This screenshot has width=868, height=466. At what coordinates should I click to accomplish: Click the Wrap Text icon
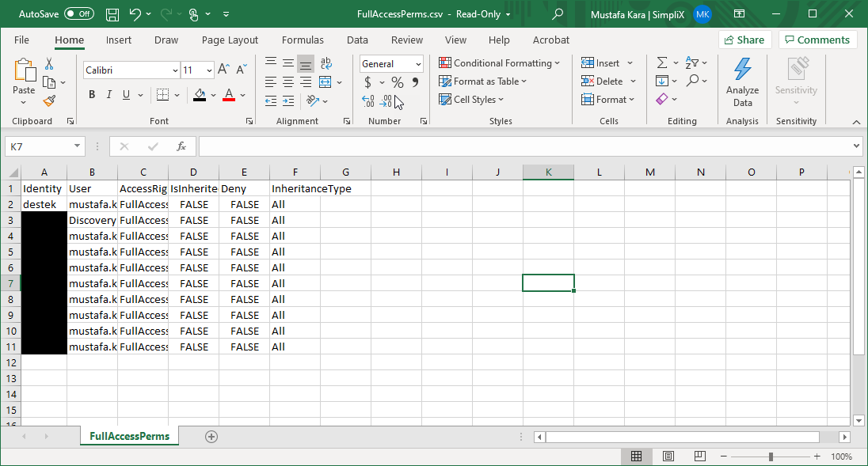point(325,63)
